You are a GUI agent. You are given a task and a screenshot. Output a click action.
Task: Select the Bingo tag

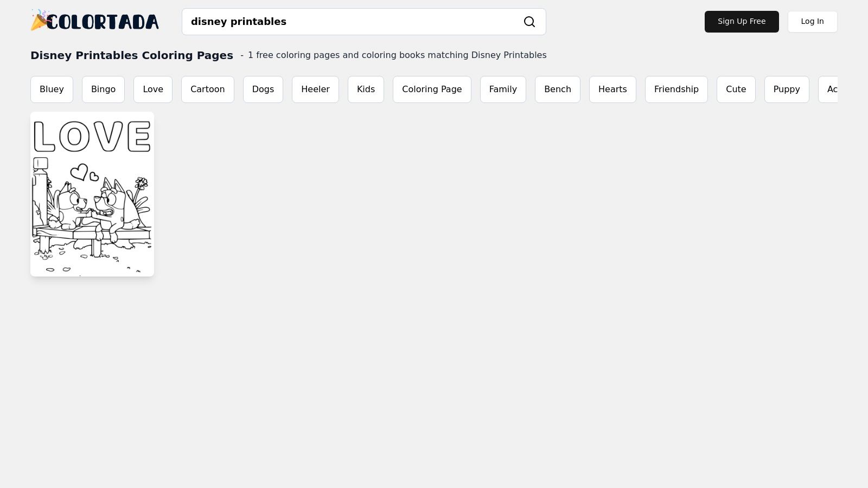pos(103,89)
